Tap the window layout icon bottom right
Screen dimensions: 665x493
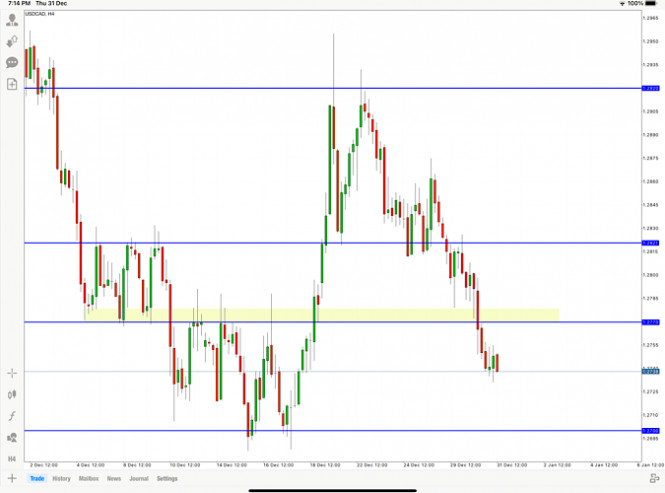(654, 479)
